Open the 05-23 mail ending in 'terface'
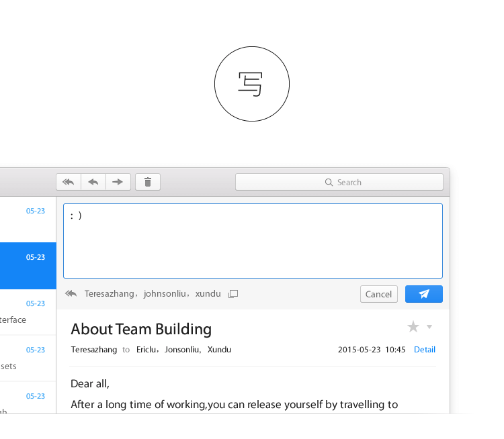This screenshot has height=439, width=504. tap(28, 312)
